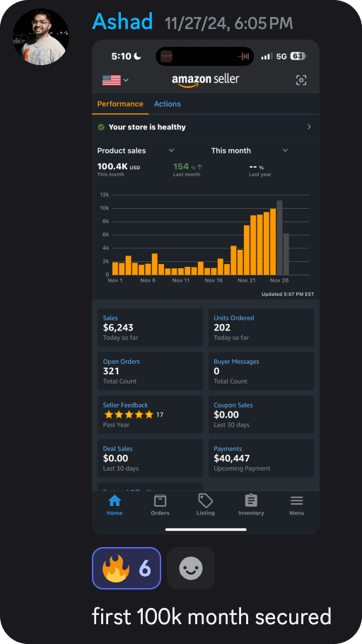Open the Seller Feedback stars card

coord(150,415)
